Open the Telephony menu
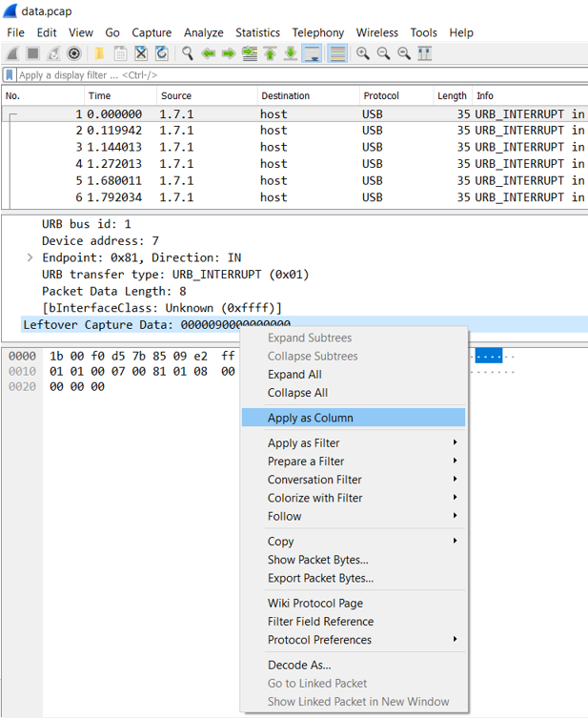This screenshot has height=718, width=588. (x=318, y=33)
